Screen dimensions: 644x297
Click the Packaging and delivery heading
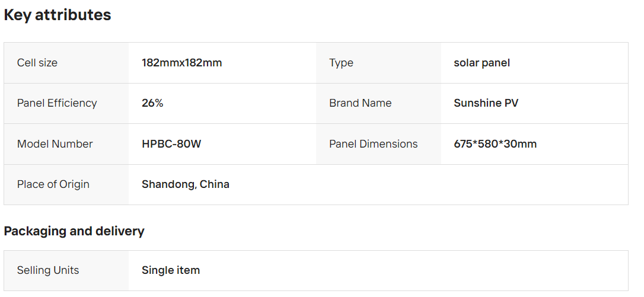click(x=74, y=231)
